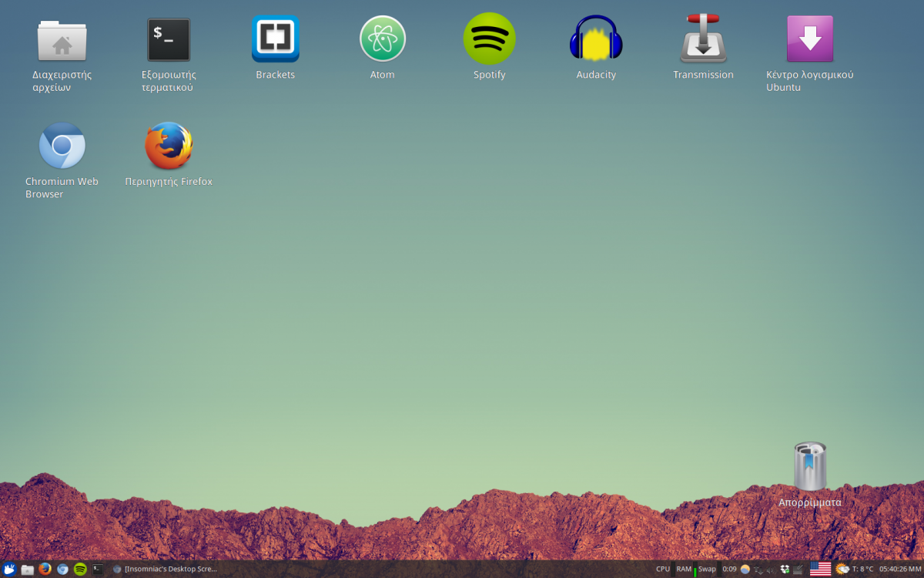The height and width of the screenshot is (578, 924).
Task: Click the Chromium launcher in the panel
Action: pyautogui.click(x=62, y=570)
